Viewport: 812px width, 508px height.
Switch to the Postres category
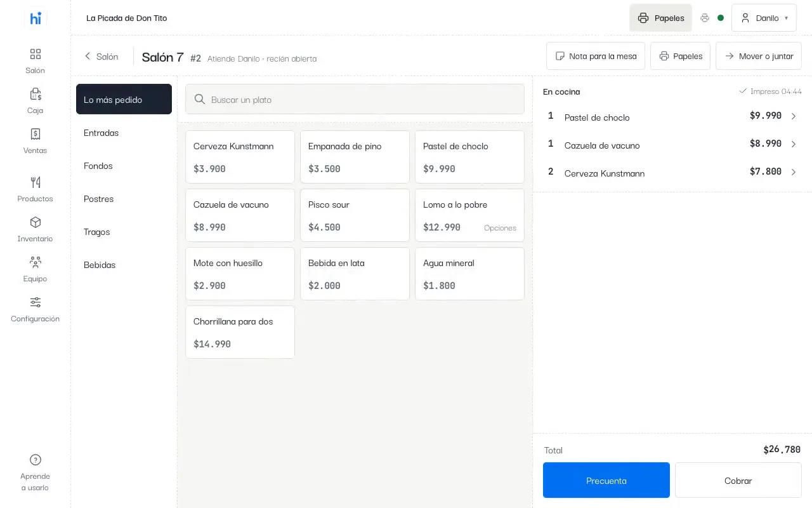pyautogui.click(x=124, y=199)
